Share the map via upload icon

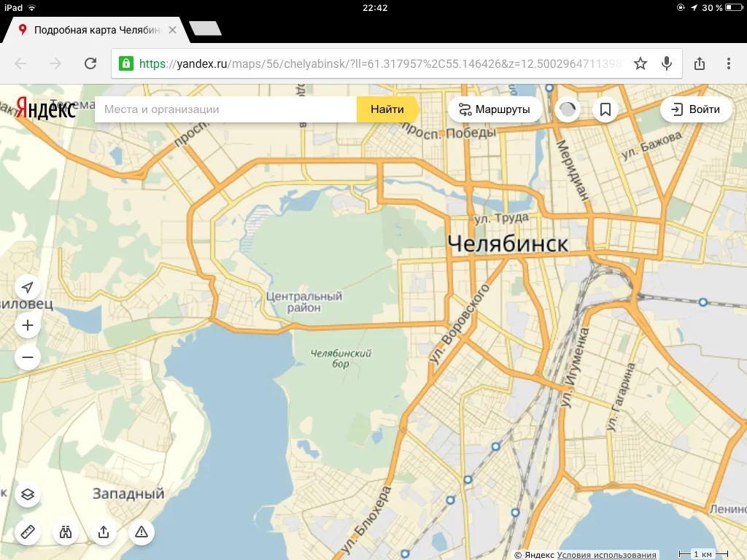coord(104,532)
